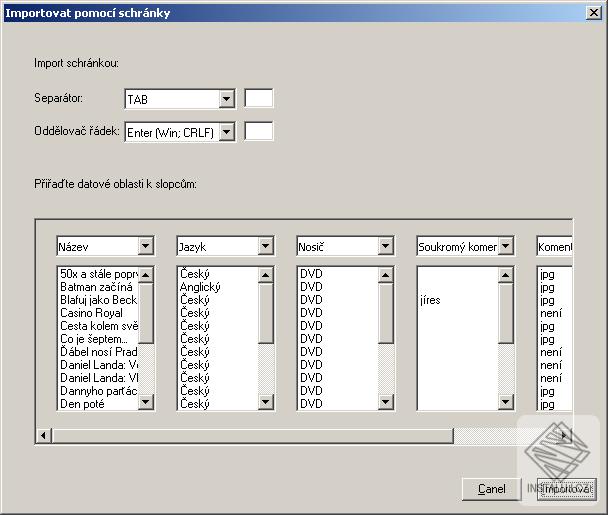
Task: Click the language list scroll-up arrow
Action: tap(266, 275)
